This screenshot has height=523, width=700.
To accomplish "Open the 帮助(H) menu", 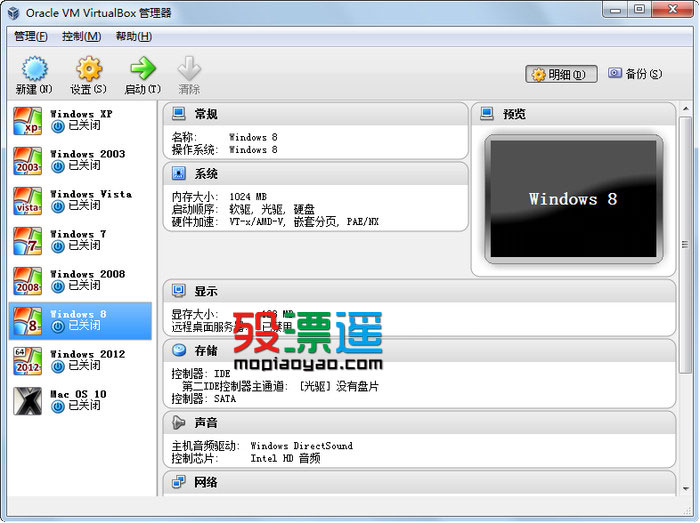I will tap(134, 36).
